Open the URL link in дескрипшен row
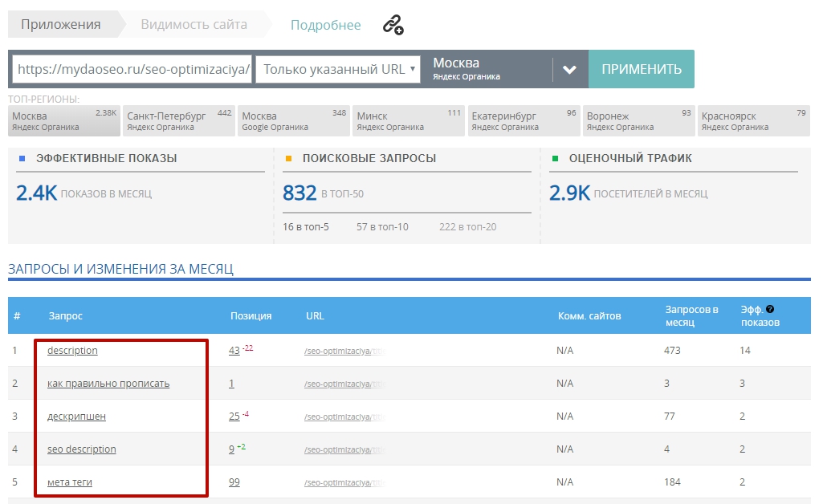The width and height of the screenshot is (823, 504). tap(344, 417)
